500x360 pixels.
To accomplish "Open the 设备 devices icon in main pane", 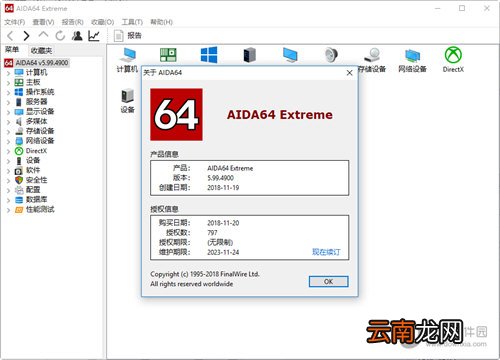I will click(127, 101).
